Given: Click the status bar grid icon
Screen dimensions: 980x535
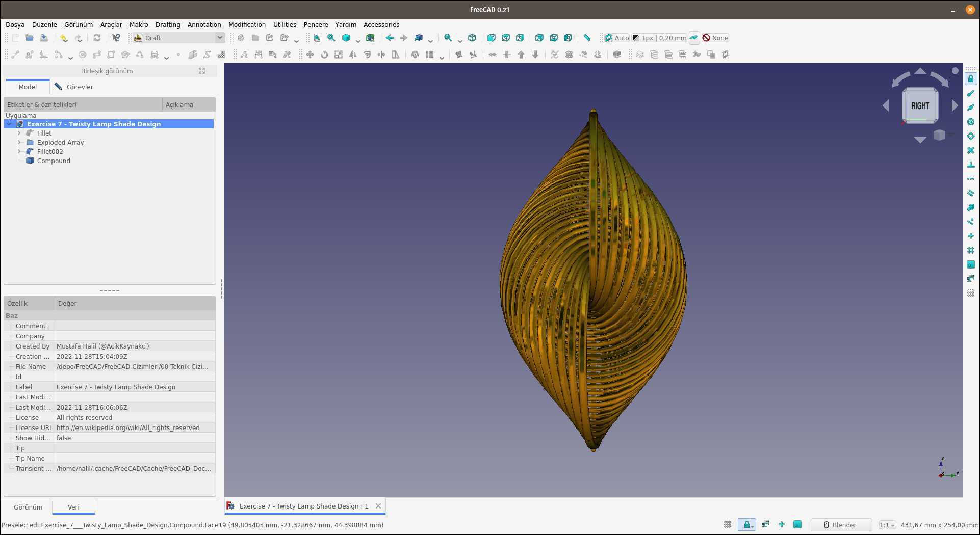Looking at the screenshot, I should point(728,525).
